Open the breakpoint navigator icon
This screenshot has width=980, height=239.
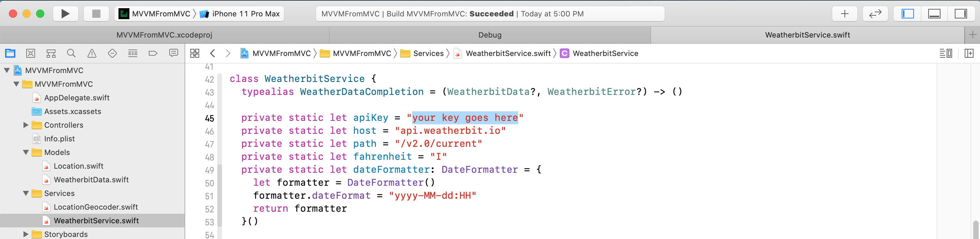click(153, 53)
